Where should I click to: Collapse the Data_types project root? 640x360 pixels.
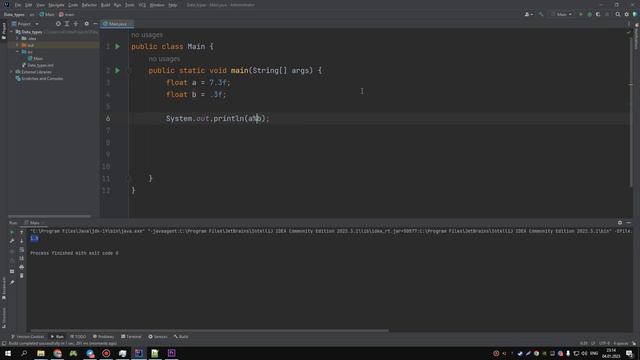coord(12,32)
